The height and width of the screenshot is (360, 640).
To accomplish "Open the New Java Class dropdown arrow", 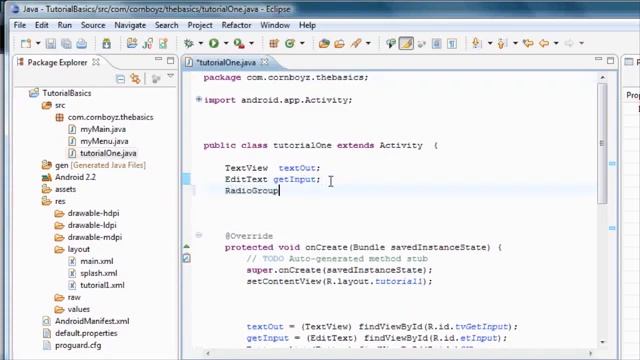I will (x=302, y=43).
